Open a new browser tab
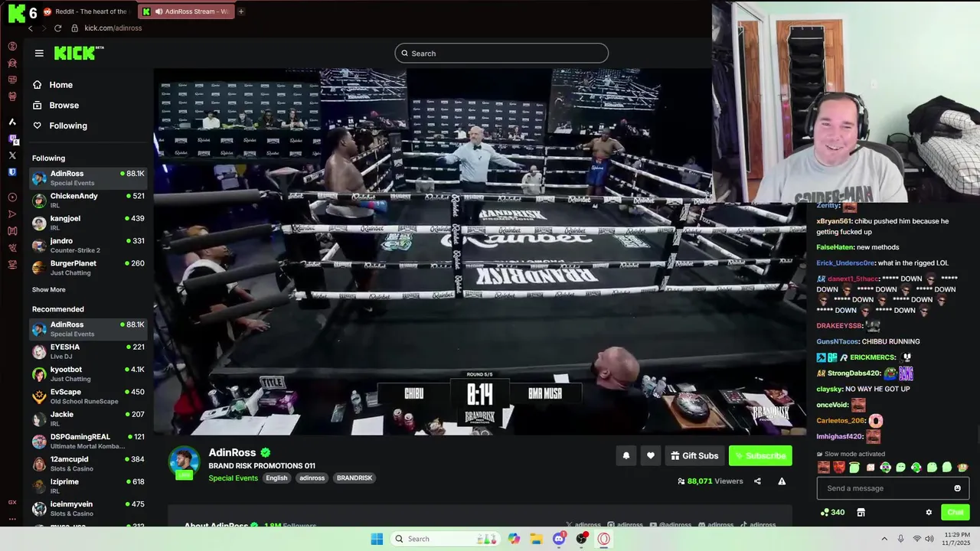Image resolution: width=980 pixels, height=551 pixels. tap(241, 11)
